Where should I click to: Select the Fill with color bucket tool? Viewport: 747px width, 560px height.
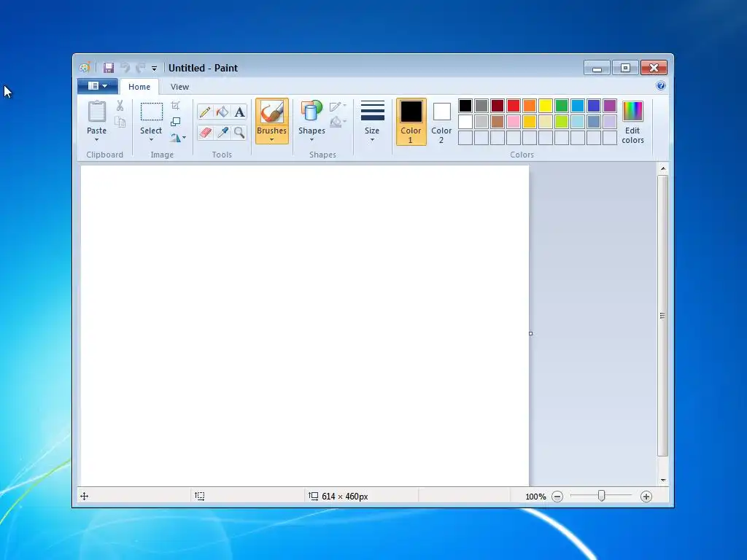point(222,112)
